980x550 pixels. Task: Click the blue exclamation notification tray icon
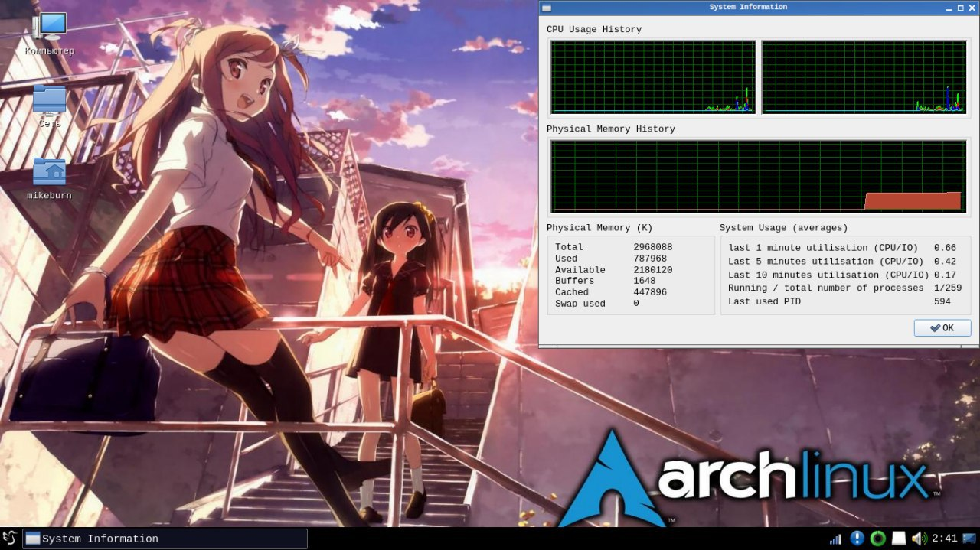(x=857, y=539)
